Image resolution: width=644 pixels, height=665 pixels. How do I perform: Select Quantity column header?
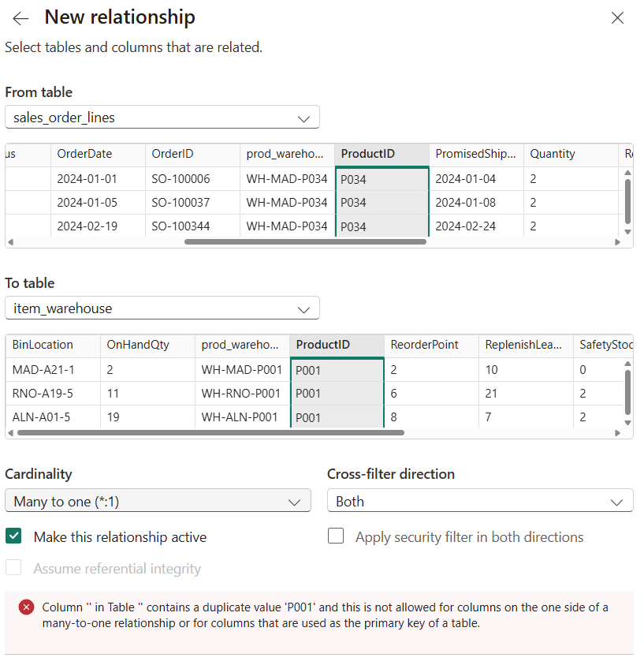[571, 154]
